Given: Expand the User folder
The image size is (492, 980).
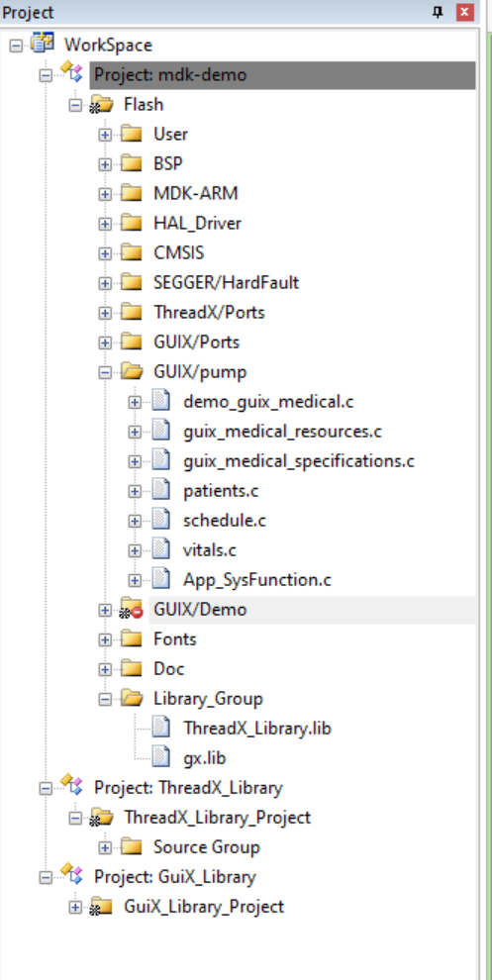Looking at the screenshot, I should [105, 135].
